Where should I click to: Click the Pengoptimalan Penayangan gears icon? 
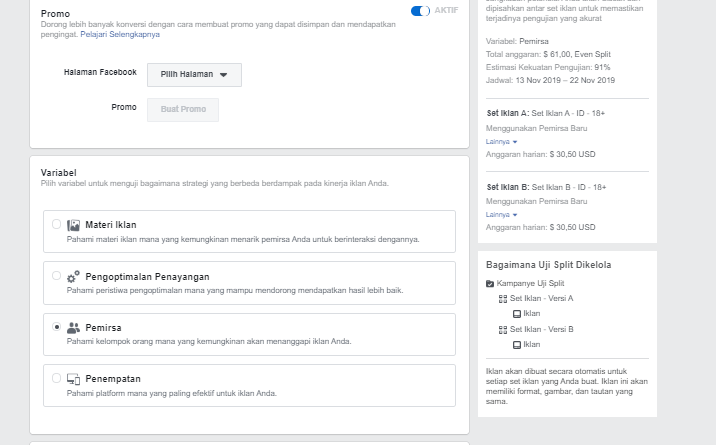[74, 277]
